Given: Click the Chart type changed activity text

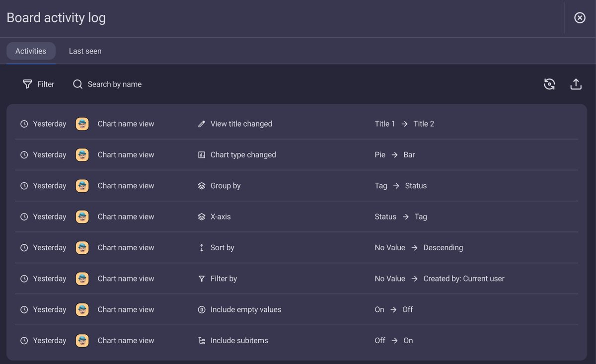Looking at the screenshot, I should pos(243,155).
